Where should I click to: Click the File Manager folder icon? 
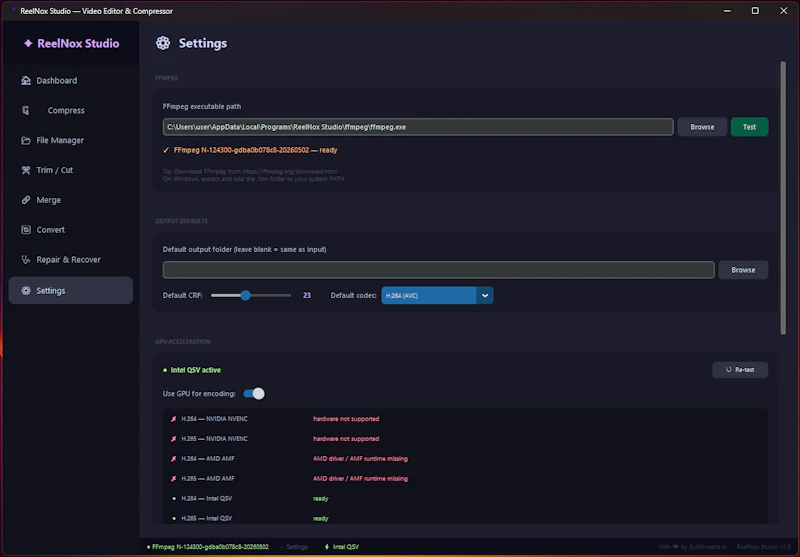[x=26, y=140]
